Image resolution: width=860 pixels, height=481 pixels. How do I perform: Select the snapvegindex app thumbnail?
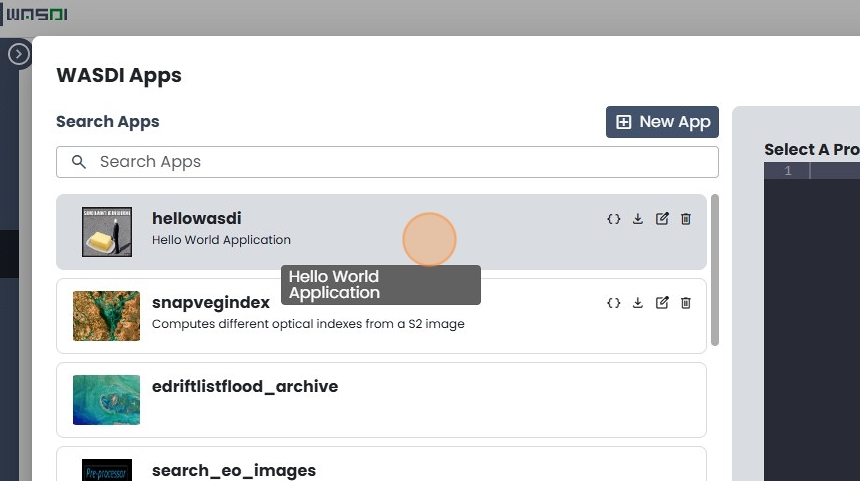[x=106, y=316]
